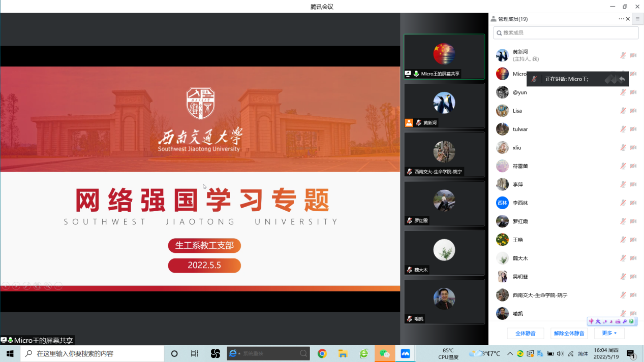This screenshot has width=644, height=362.
Task: Open Tencent Meeting icon in the taskbar
Action: coord(405,354)
